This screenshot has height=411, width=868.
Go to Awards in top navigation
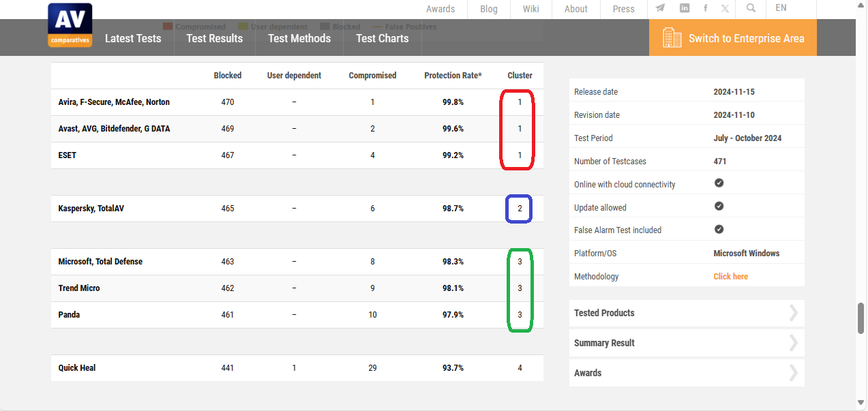pyautogui.click(x=440, y=9)
